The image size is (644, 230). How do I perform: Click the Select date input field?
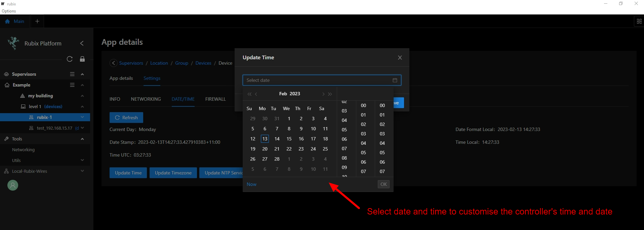point(322,80)
